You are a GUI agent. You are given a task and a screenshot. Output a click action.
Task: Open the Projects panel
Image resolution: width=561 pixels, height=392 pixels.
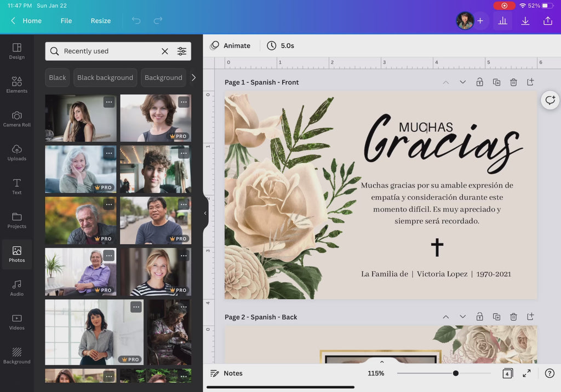tap(17, 221)
